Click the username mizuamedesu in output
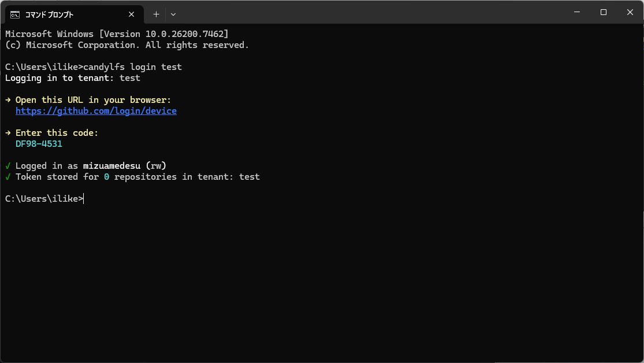The height and width of the screenshot is (363, 644). (111, 166)
